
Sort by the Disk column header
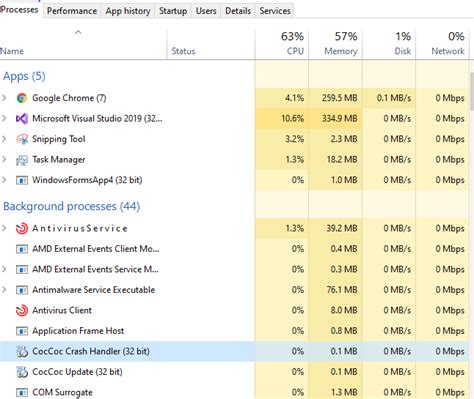point(389,44)
